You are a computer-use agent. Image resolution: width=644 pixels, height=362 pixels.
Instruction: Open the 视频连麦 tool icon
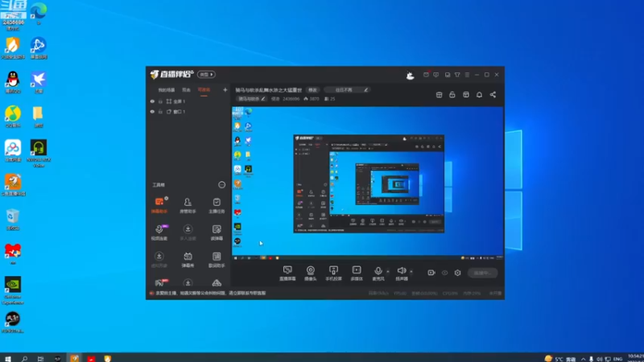click(159, 232)
